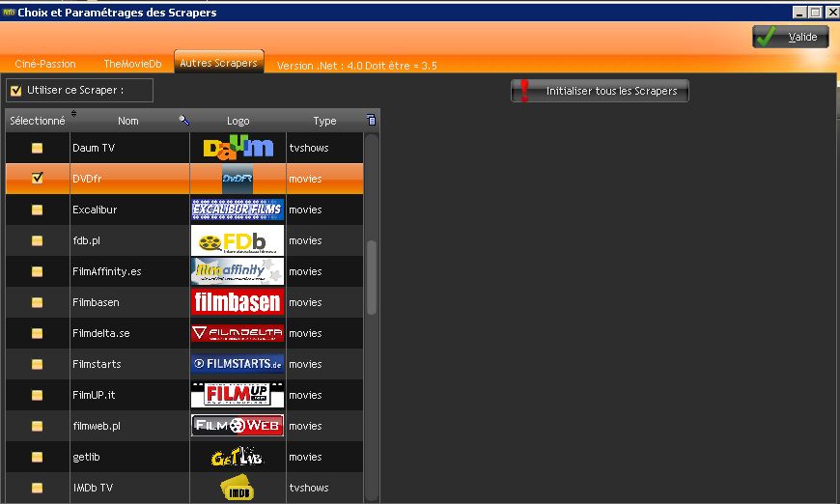Click Initialiser tous les Scrapers button
The height and width of the screenshot is (504, 840).
coord(600,91)
